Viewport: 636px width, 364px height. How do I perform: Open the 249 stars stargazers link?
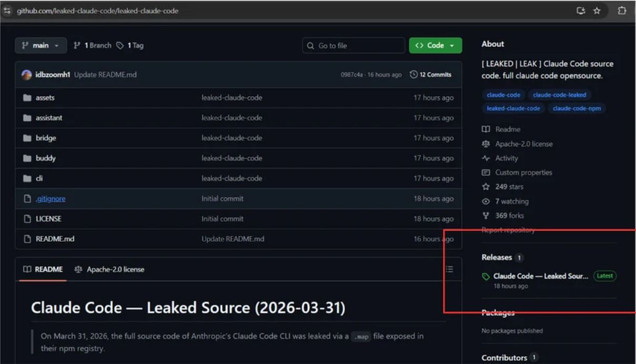[x=508, y=187]
